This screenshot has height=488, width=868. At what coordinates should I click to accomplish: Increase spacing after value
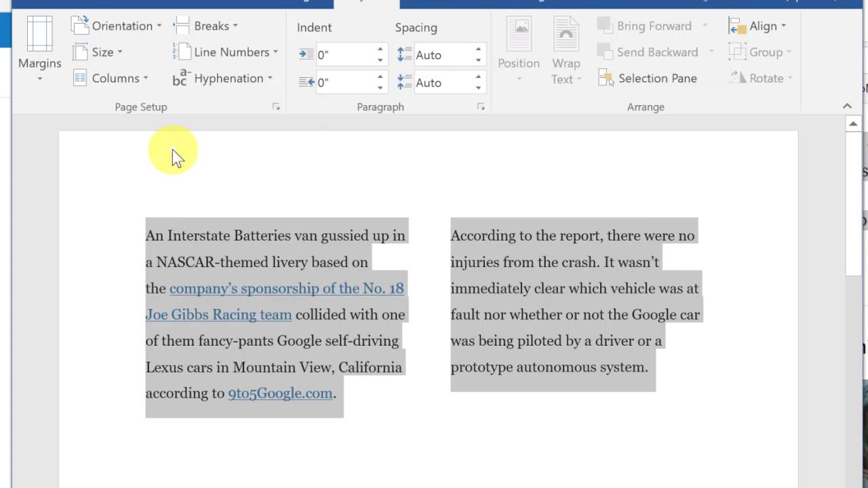pyautogui.click(x=478, y=77)
